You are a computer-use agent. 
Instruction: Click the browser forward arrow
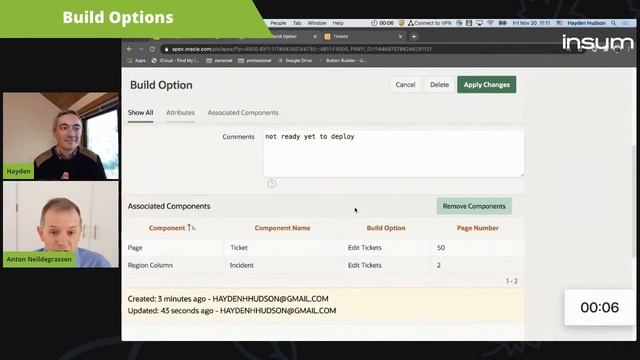coord(141,49)
